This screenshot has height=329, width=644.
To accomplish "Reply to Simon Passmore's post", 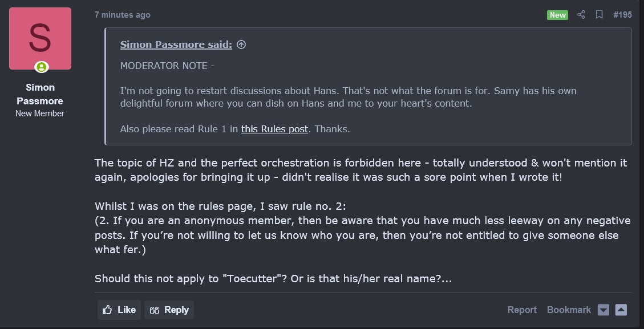I will [x=169, y=310].
